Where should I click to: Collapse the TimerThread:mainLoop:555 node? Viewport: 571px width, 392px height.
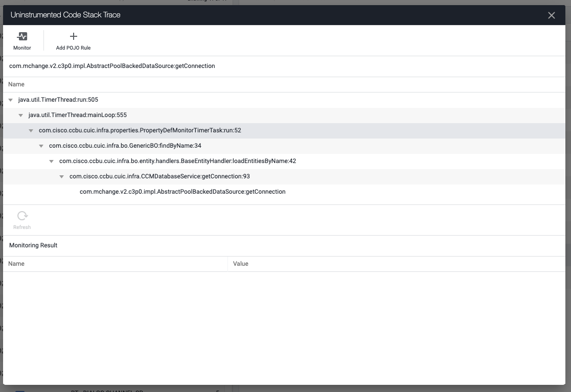pos(21,116)
